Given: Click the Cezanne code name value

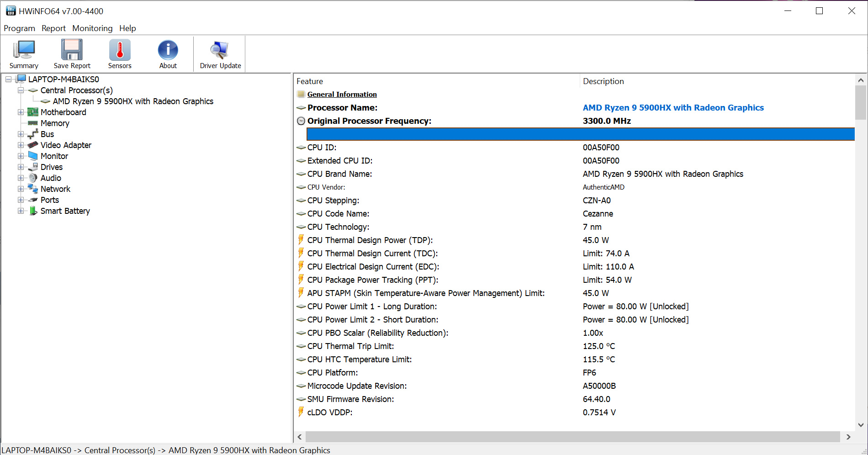Looking at the screenshot, I should [x=598, y=213].
